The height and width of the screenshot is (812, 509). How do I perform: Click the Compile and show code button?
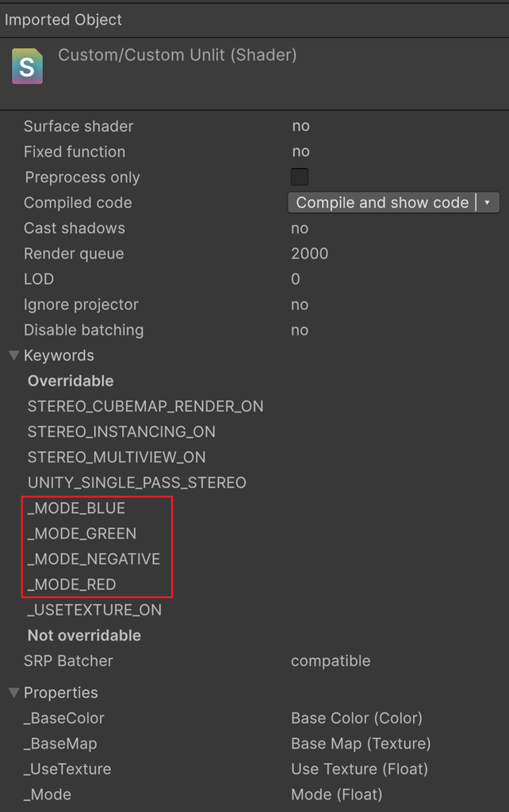[x=383, y=202]
